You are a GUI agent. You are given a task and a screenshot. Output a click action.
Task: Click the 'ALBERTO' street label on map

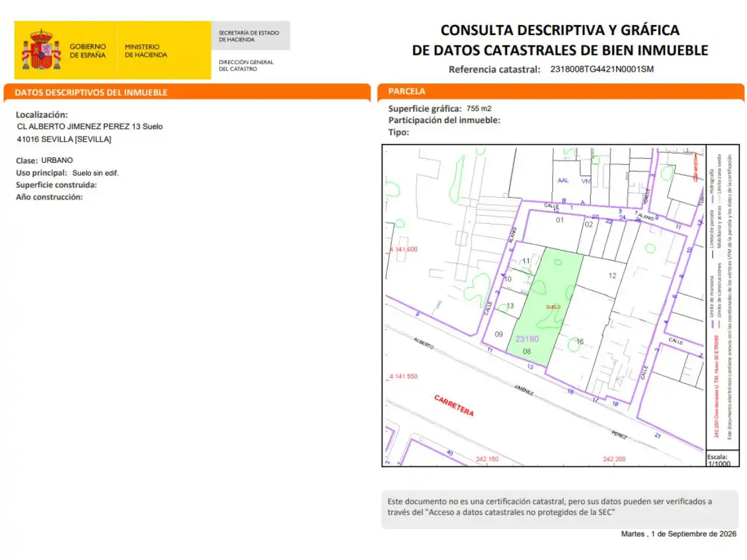pyautogui.click(x=424, y=343)
